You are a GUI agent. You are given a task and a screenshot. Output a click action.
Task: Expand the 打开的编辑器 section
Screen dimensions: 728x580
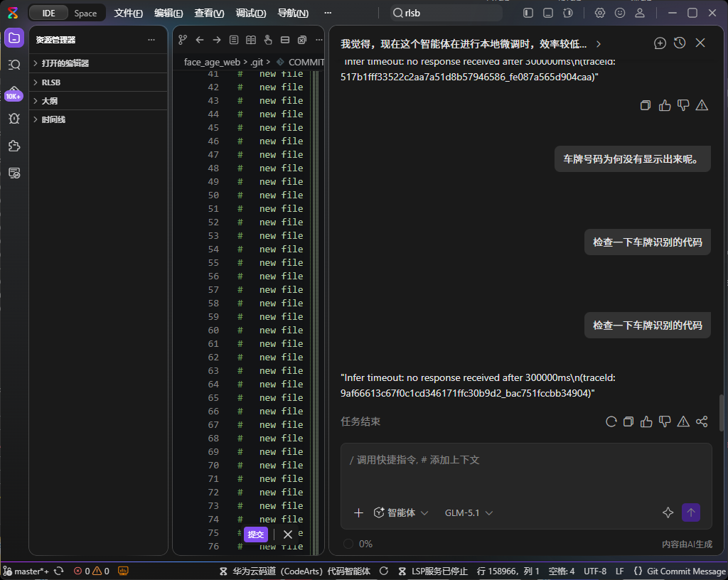click(98, 63)
